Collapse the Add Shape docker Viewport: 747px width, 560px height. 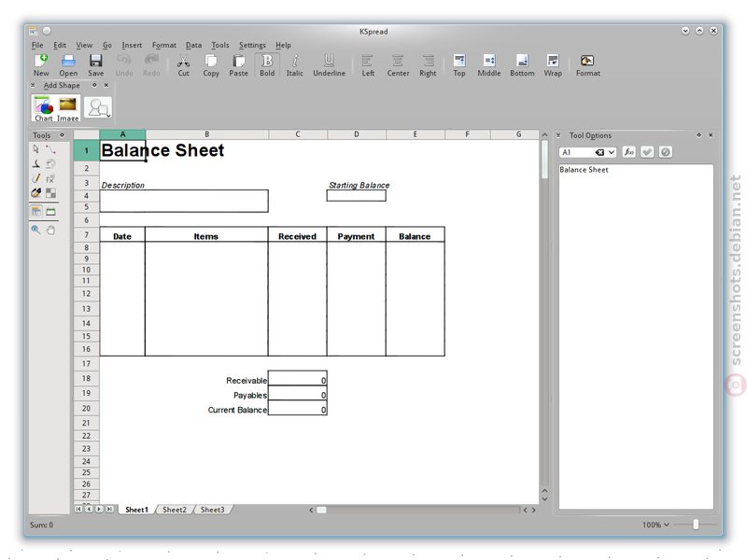(x=33, y=85)
